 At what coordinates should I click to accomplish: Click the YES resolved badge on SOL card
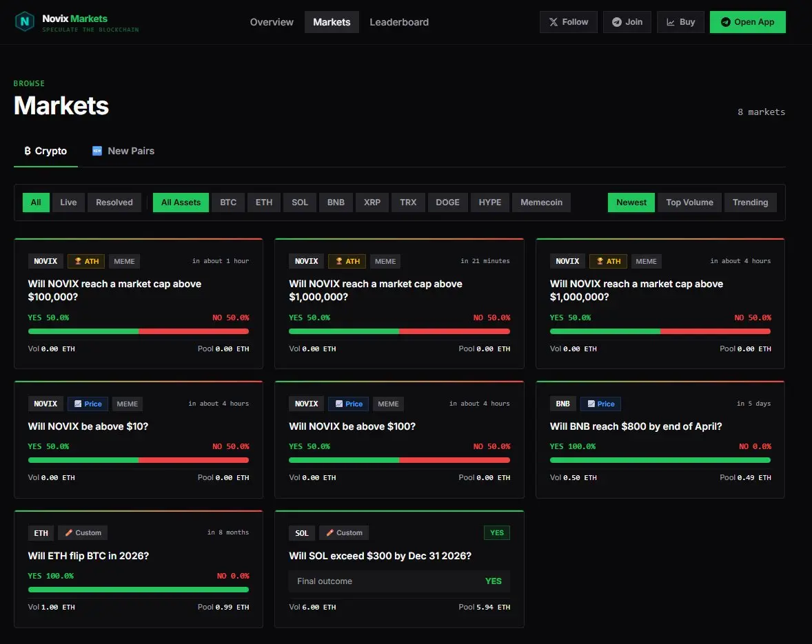[496, 533]
